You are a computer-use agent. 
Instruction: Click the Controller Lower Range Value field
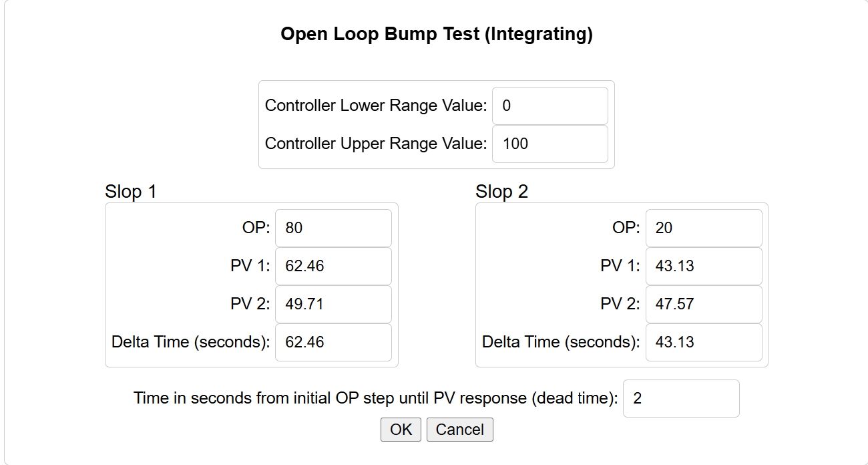(550, 106)
